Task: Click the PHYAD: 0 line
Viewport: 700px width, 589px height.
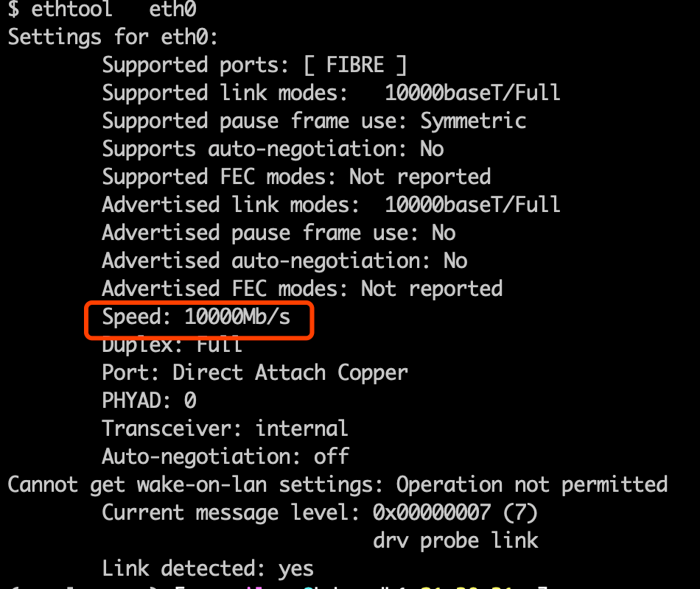Action: [x=149, y=401]
